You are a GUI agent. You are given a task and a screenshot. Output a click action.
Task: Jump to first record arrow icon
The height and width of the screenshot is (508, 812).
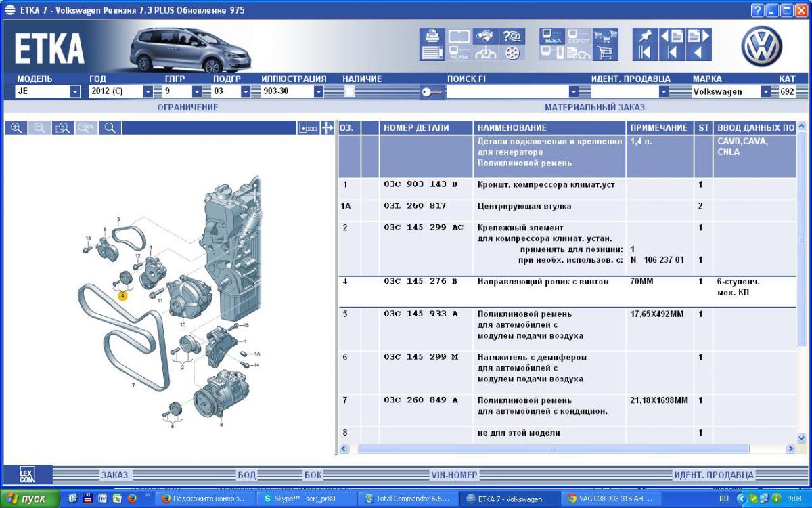tap(645, 53)
